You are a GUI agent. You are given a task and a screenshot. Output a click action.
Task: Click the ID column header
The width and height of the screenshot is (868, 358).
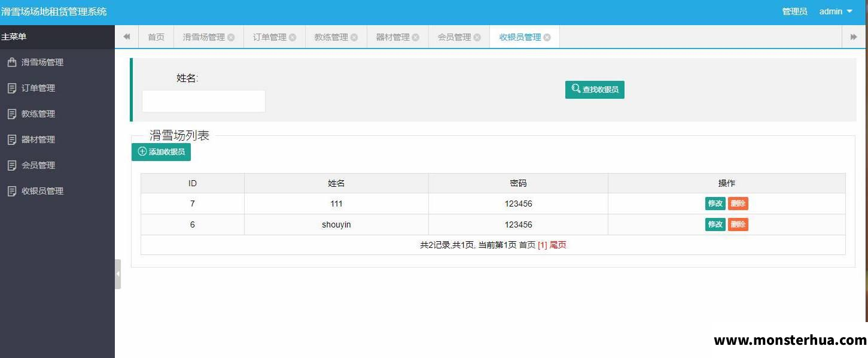pyautogui.click(x=193, y=183)
